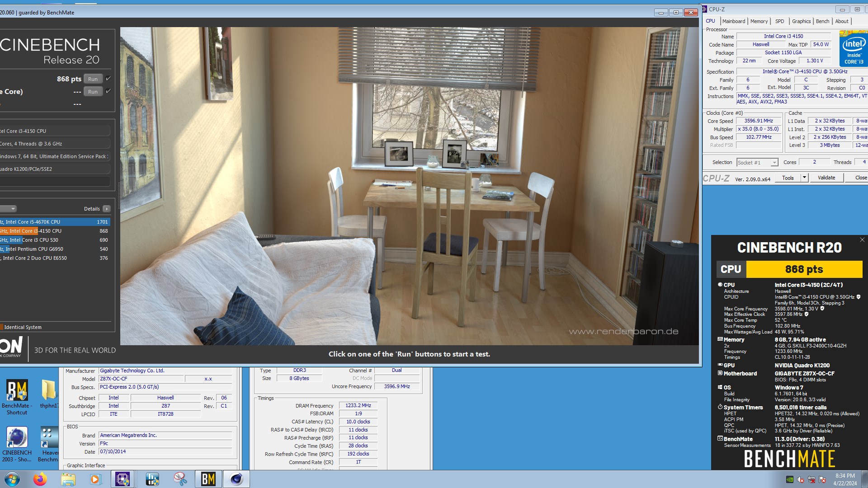The height and width of the screenshot is (488, 868).
Task: Click the CPU-Z Tools button
Action: pyautogui.click(x=788, y=178)
